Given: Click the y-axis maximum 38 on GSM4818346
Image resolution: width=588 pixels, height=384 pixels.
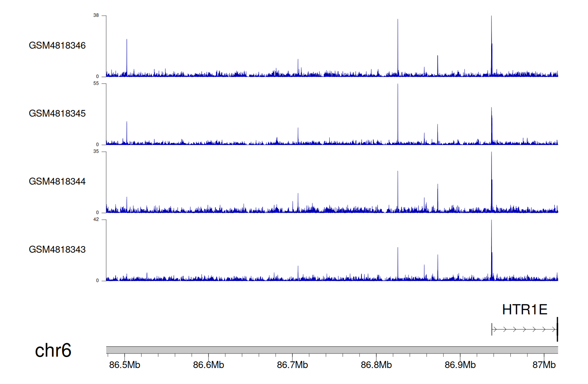Looking at the screenshot, I should (x=96, y=16).
